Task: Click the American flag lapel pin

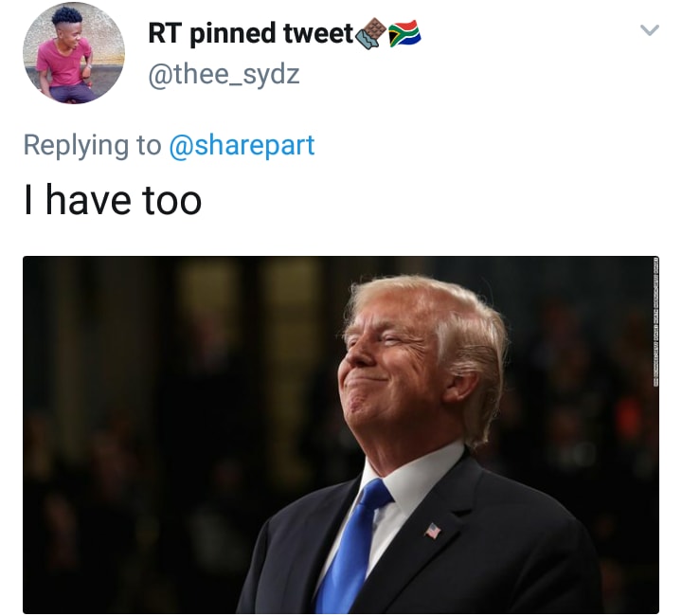Action: click(432, 531)
